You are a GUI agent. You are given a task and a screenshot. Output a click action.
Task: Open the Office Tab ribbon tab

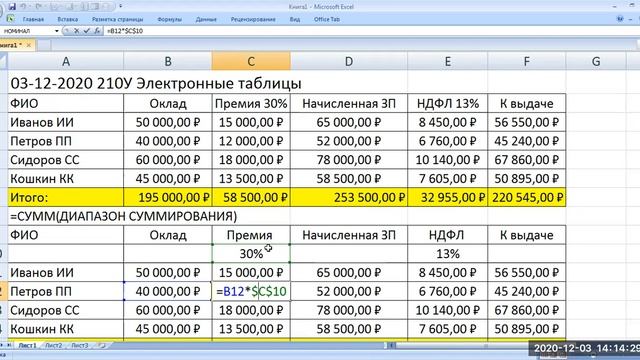327,19
